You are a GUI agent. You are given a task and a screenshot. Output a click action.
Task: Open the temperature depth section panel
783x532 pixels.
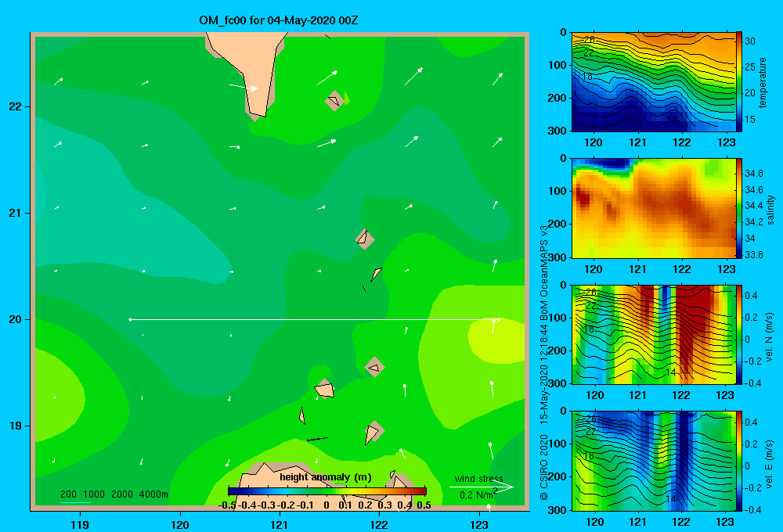tap(653, 82)
